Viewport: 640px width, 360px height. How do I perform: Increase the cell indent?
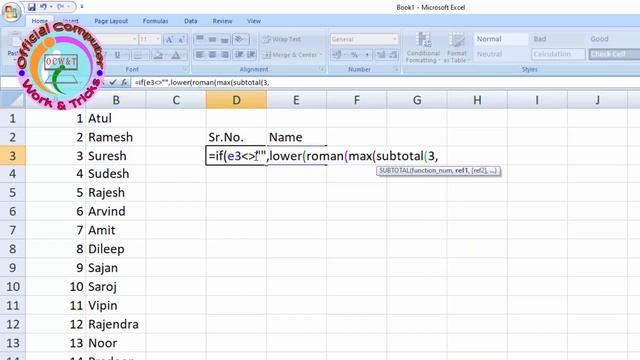(x=251, y=55)
